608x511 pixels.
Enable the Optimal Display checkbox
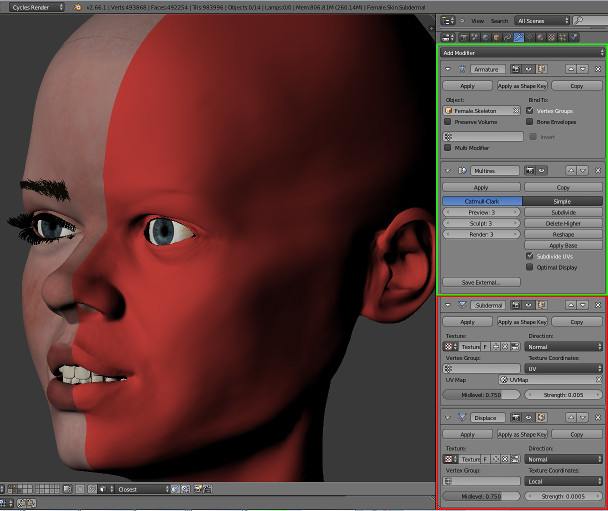[x=530, y=269]
